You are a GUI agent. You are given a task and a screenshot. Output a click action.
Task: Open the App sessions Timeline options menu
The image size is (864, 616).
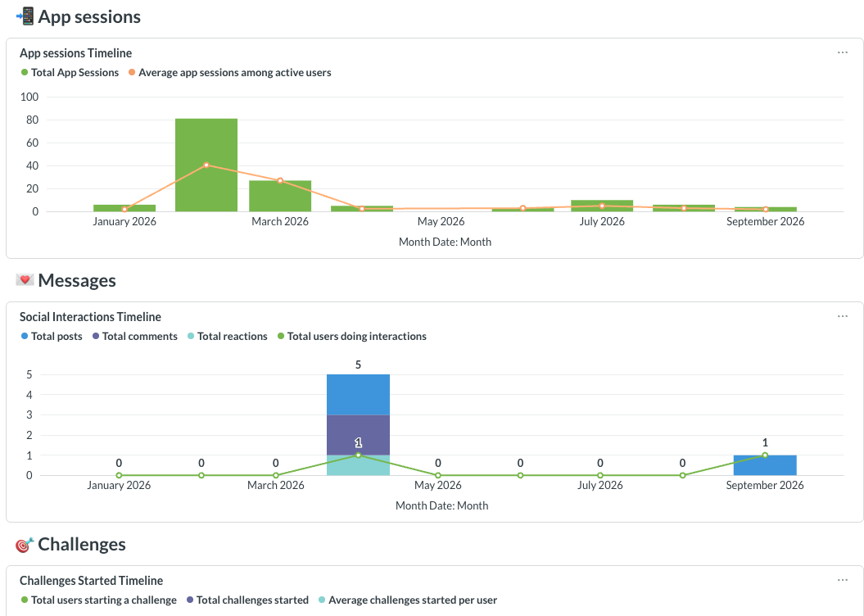tap(842, 52)
